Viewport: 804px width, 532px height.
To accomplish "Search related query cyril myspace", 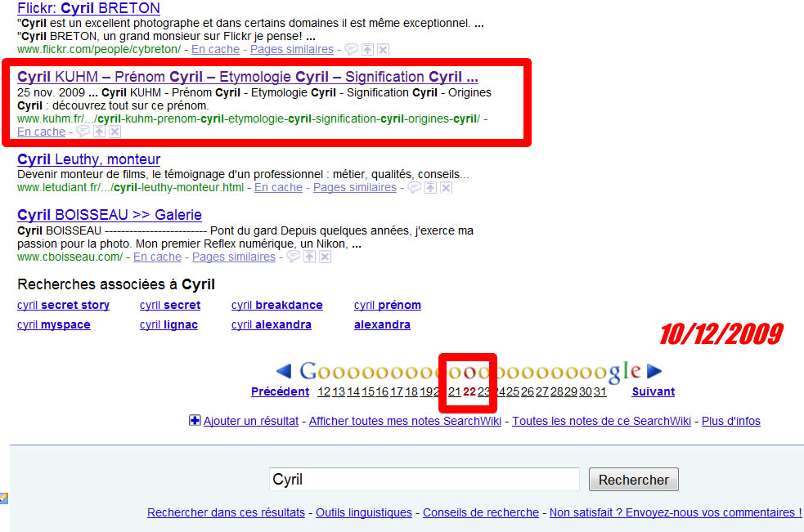I will pos(54,324).
